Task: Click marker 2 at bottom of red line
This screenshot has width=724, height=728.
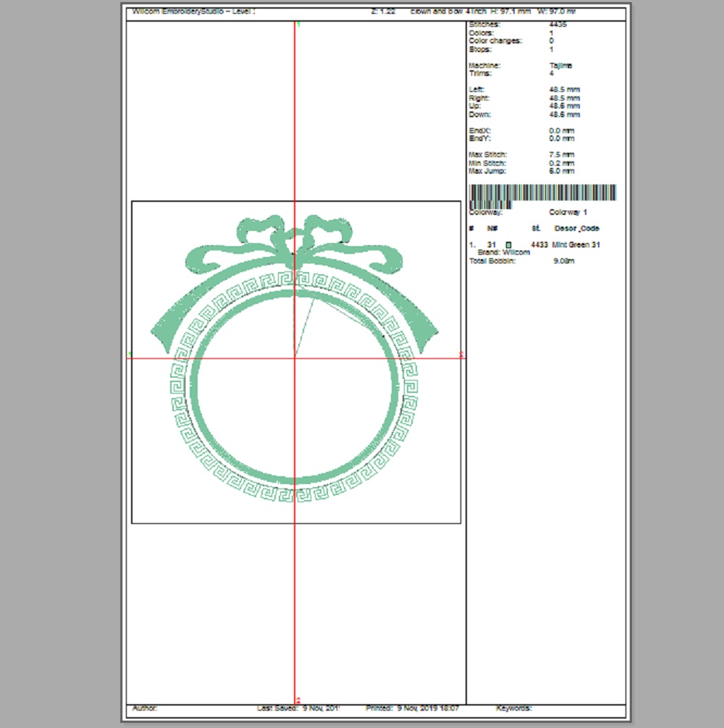Action: (298, 700)
